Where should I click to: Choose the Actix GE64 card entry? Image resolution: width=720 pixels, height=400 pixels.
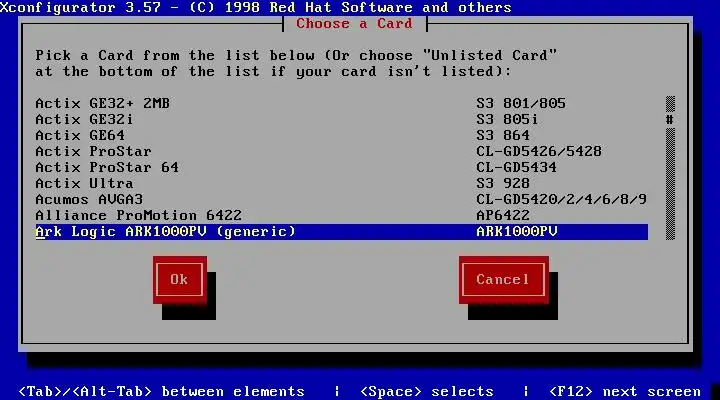(342, 135)
